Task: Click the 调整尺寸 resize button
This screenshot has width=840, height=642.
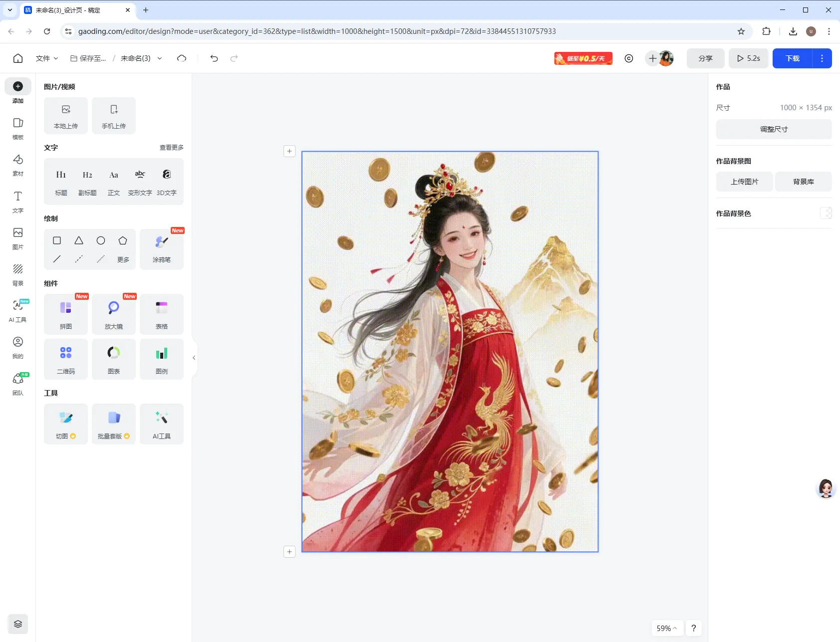Action: coord(774,129)
